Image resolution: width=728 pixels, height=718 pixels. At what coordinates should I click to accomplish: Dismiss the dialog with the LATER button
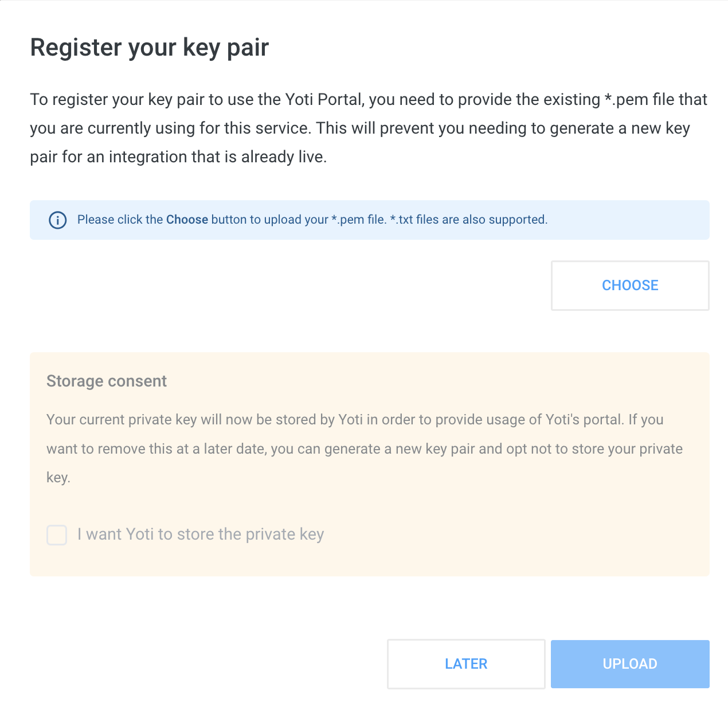(466, 664)
